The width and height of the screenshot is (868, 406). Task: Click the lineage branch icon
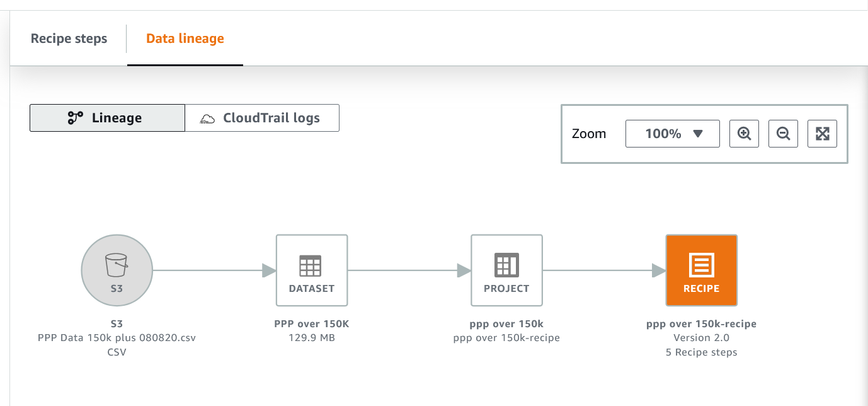click(x=76, y=118)
